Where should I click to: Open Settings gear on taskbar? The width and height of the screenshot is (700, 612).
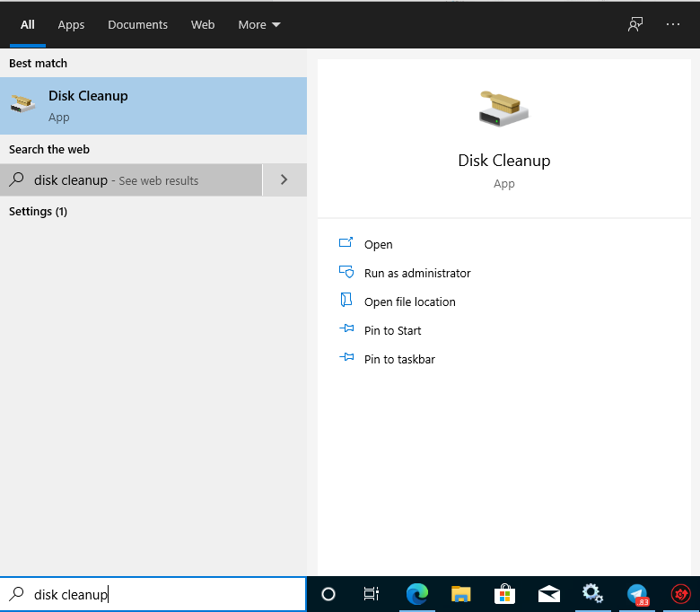coord(592,594)
